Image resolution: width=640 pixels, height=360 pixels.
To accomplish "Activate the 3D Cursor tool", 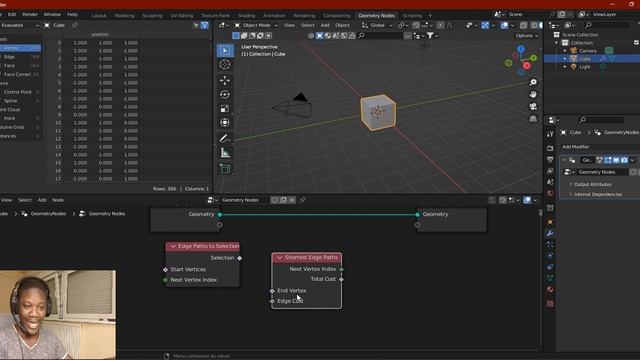I will 225,64.
